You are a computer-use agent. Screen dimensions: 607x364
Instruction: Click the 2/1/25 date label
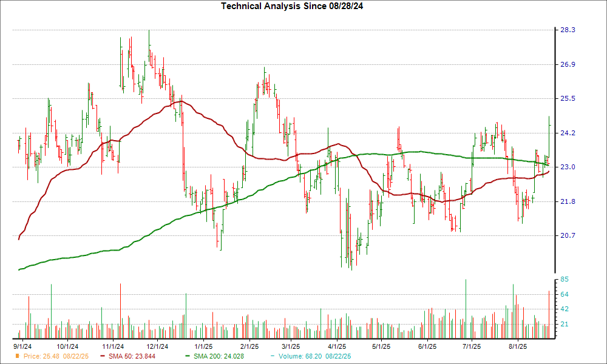click(249, 346)
